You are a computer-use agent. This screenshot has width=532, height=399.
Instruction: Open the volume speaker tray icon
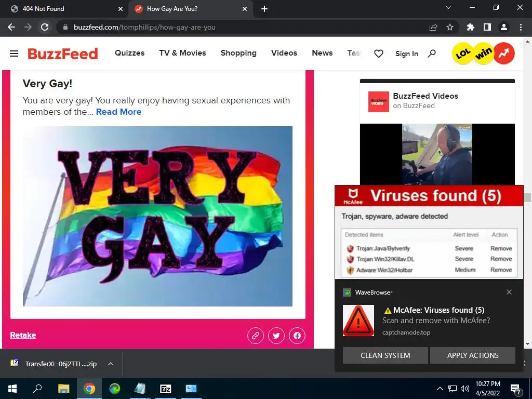pyautogui.click(x=465, y=389)
